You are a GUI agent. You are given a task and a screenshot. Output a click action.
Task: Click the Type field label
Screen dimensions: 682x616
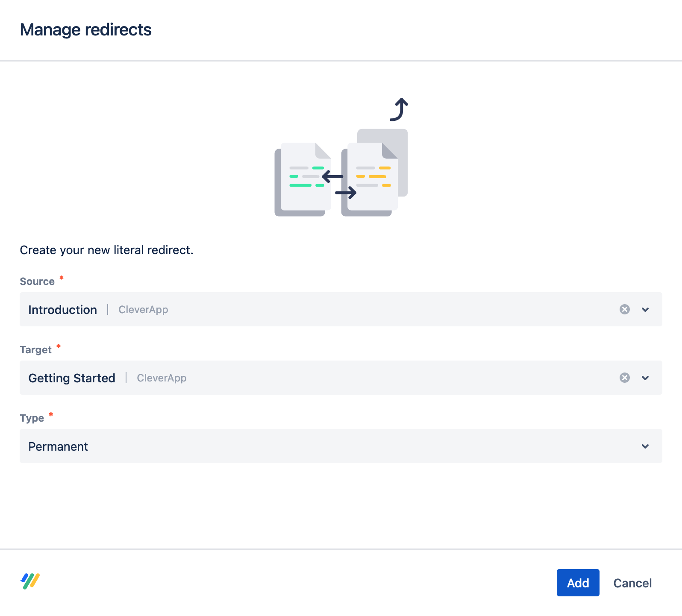pos(32,418)
